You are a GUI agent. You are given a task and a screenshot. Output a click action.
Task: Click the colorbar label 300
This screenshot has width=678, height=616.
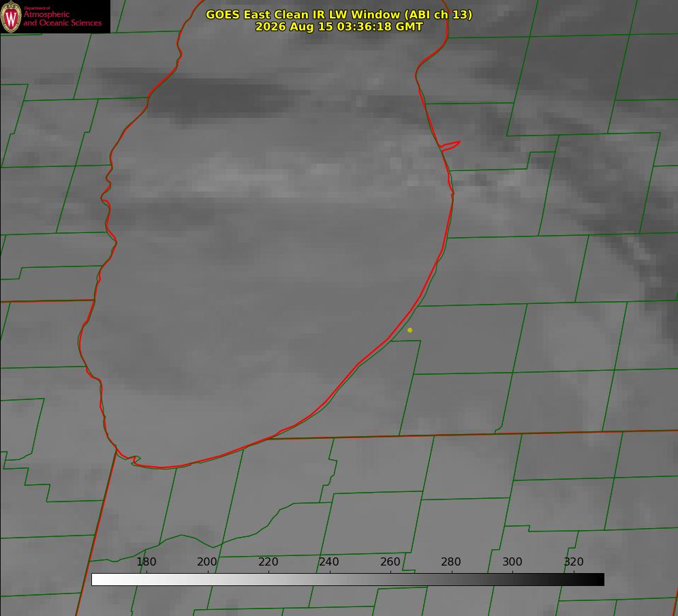click(x=512, y=561)
